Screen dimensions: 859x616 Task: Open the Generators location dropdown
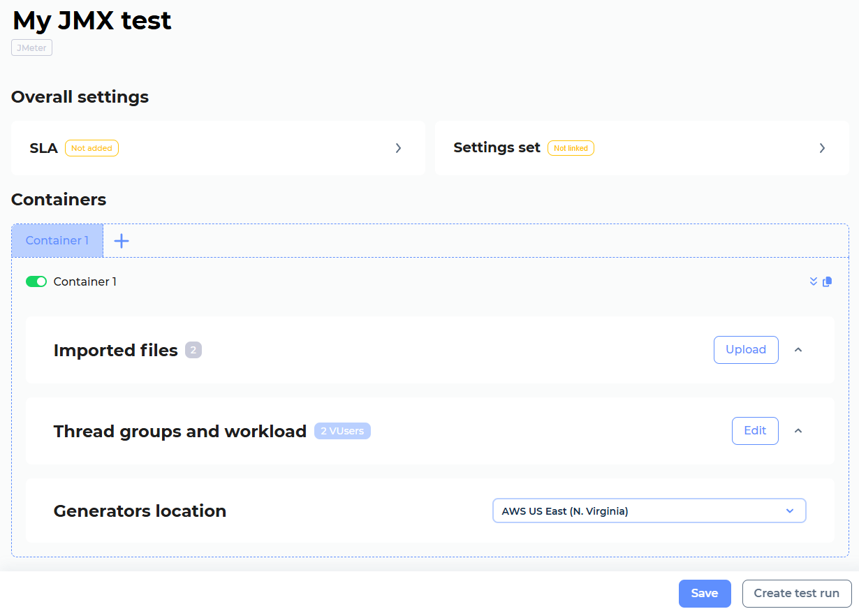point(790,511)
